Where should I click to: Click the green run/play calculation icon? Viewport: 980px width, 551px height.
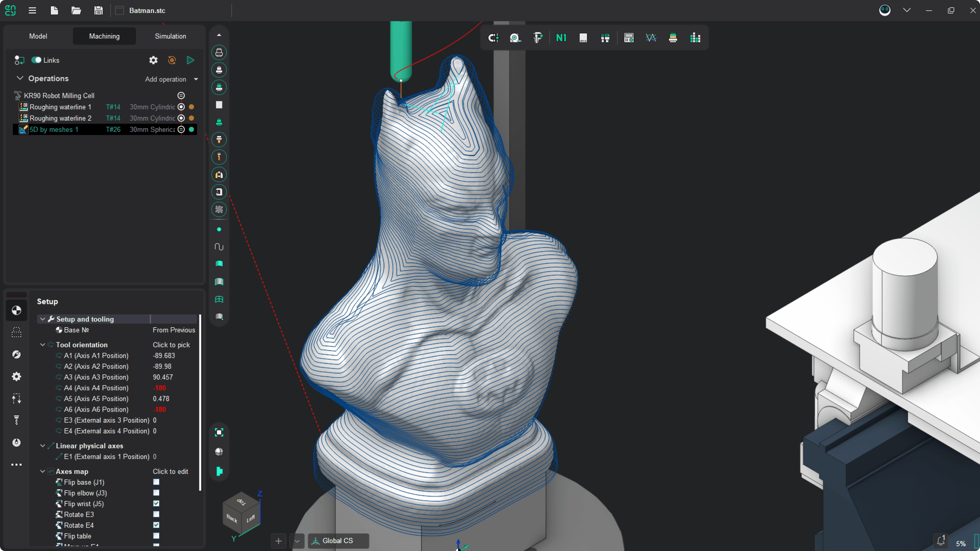(x=191, y=60)
